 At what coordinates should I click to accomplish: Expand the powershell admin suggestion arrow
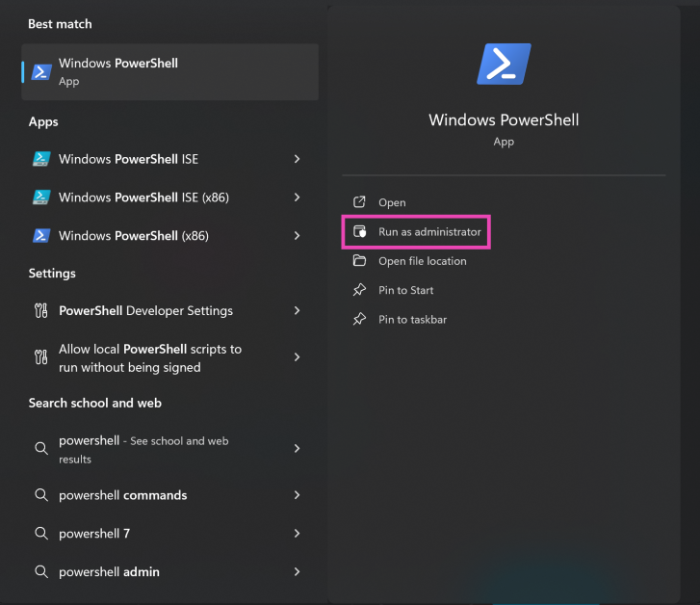[297, 571]
